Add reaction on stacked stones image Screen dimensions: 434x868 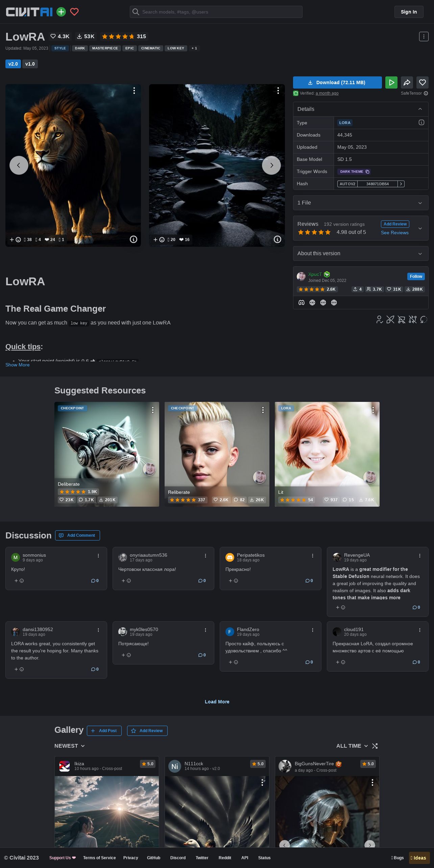coord(159,240)
